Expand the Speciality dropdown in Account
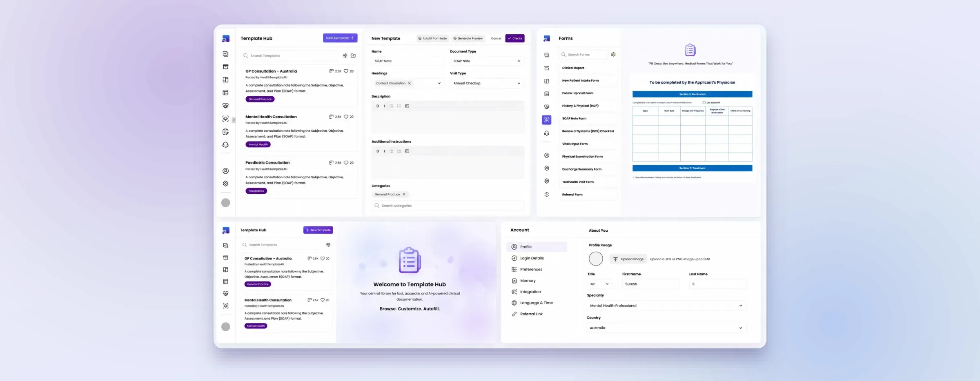 coord(666,306)
